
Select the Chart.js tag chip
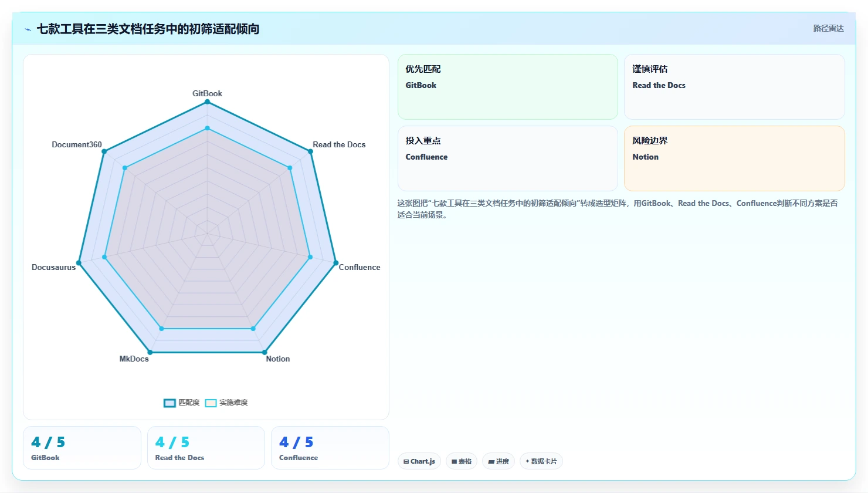click(x=419, y=461)
